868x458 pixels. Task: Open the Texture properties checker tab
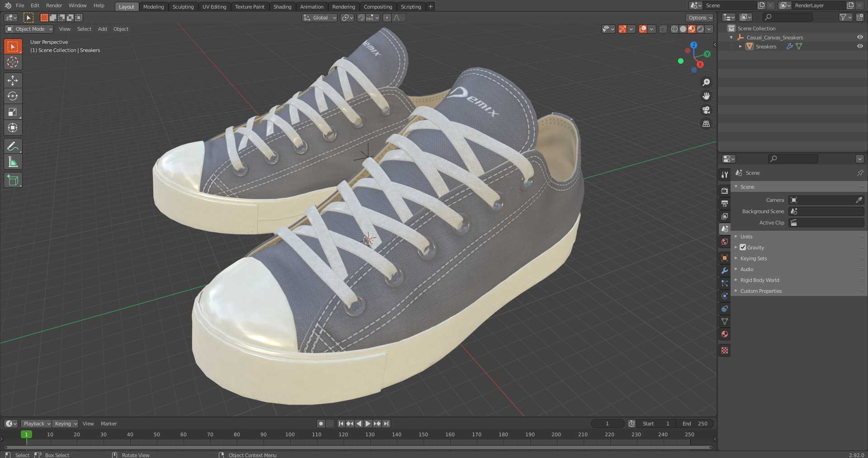725,350
